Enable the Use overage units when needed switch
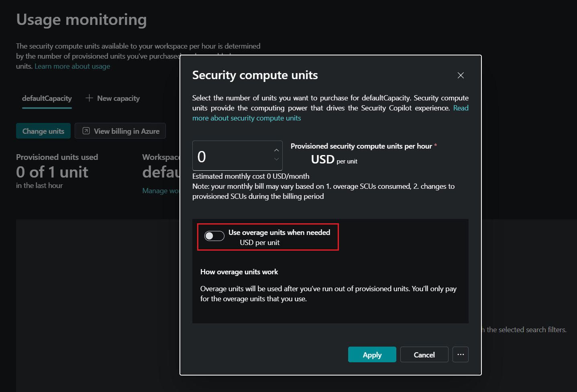This screenshot has height=392, width=577. point(214,236)
